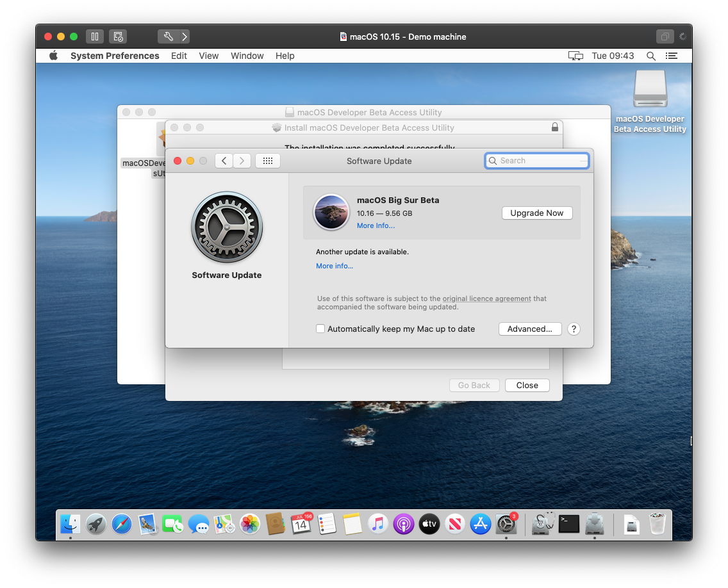The image size is (728, 588).
Task: Click the display mirroring icon in the menu bar
Action: point(575,56)
